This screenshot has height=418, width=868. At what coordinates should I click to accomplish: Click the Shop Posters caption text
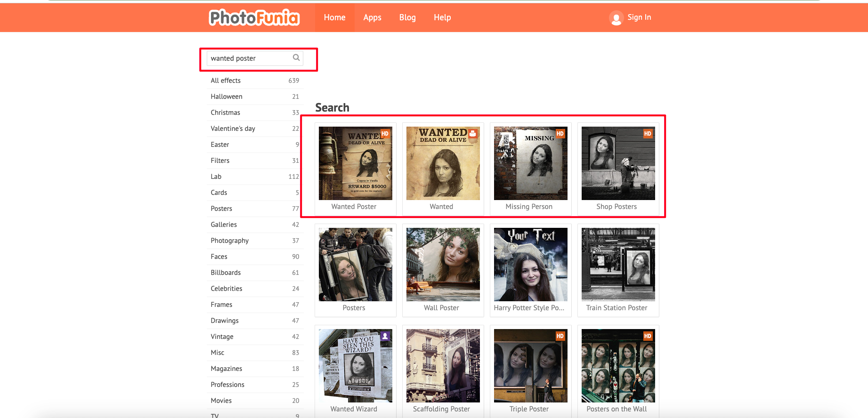[617, 207]
